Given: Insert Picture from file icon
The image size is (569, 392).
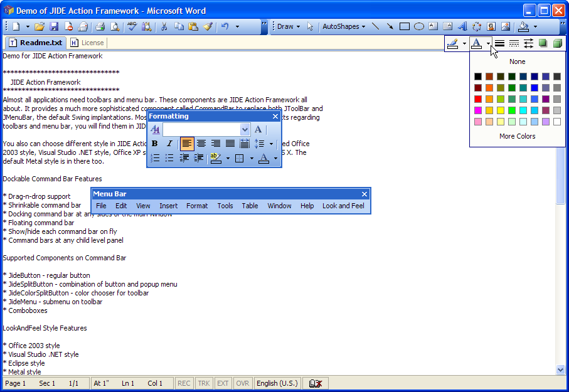Looking at the screenshot, I should click(x=506, y=26).
